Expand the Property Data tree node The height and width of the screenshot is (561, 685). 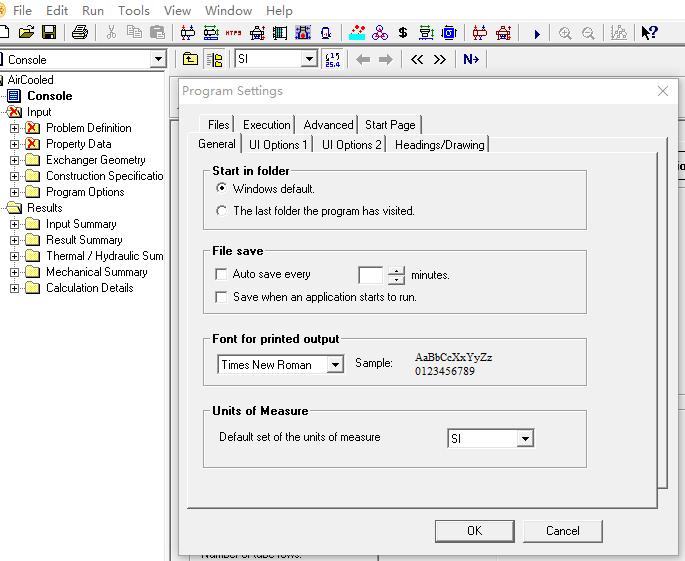tap(14, 144)
